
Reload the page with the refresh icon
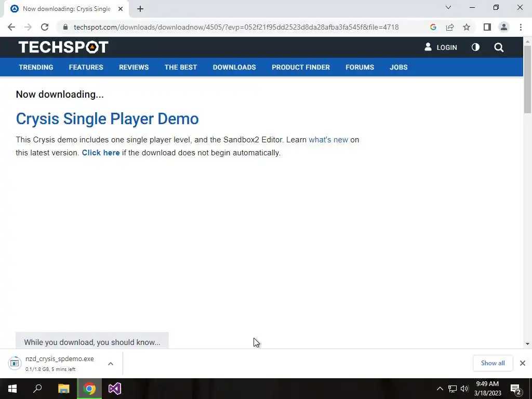pos(45,27)
